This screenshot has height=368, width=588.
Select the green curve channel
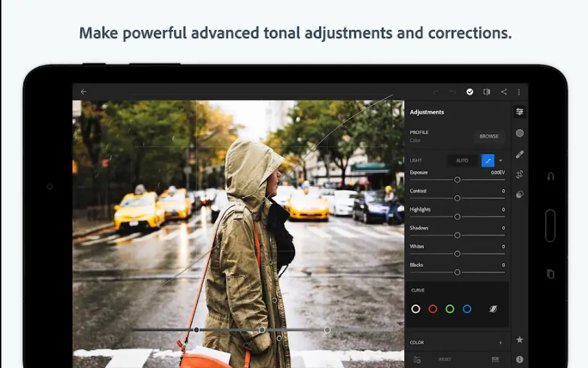[x=450, y=309]
